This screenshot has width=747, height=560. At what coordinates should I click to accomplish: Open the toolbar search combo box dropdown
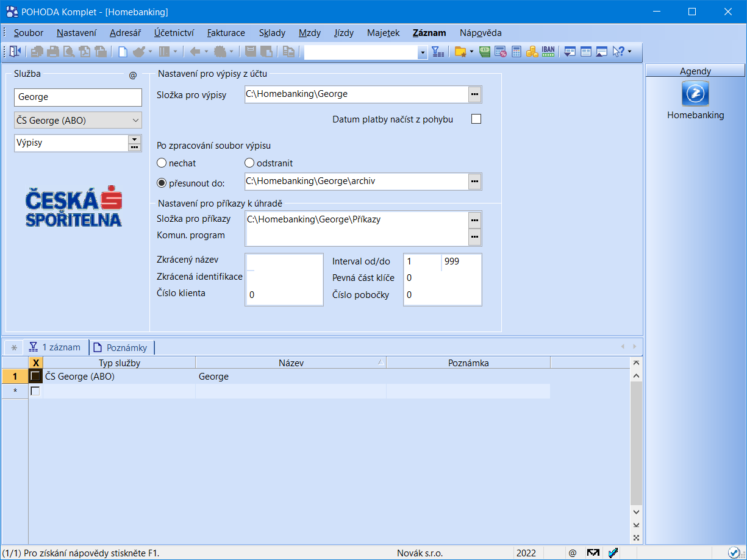[x=423, y=53]
